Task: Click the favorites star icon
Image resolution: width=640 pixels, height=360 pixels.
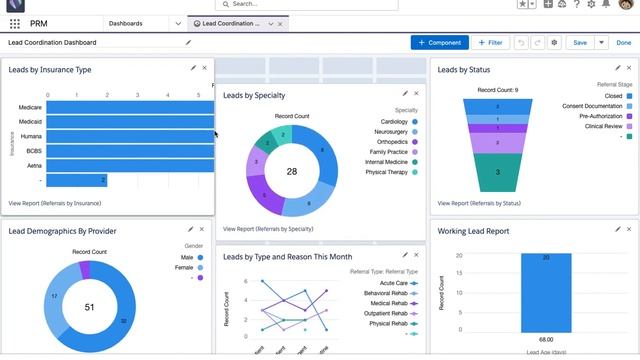Action: [x=522, y=4]
